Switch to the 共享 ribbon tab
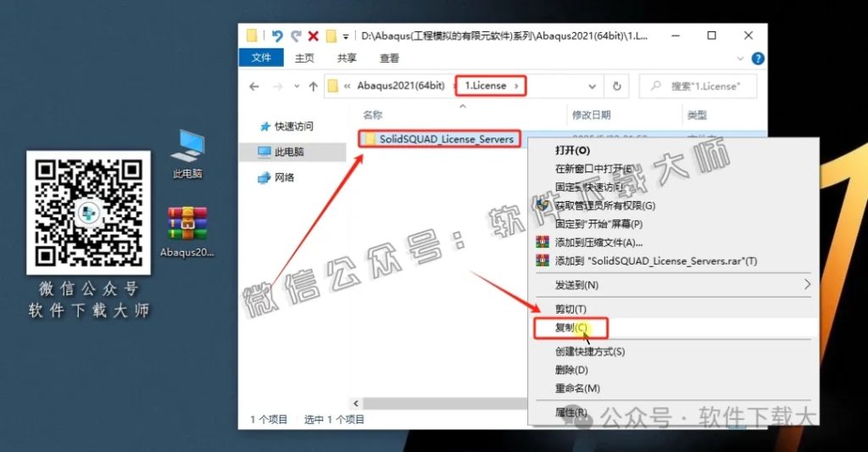This screenshot has height=452, width=868. 347,58
